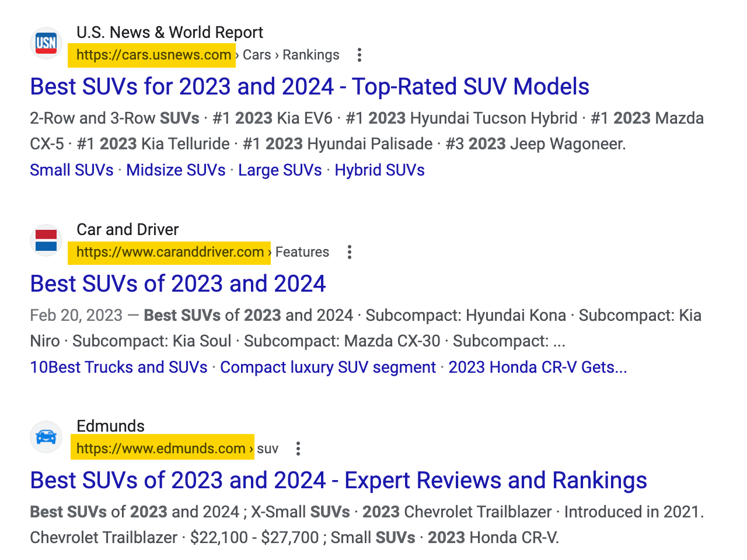Image resolution: width=747 pixels, height=560 pixels.
Task: Open the Compact luxury SUV segment link
Action: (x=327, y=367)
